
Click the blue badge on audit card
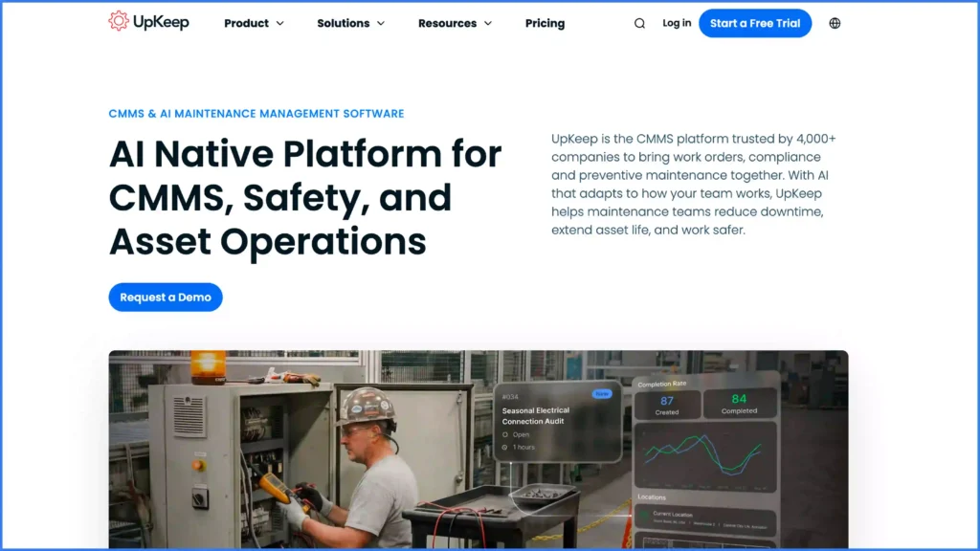tap(602, 394)
